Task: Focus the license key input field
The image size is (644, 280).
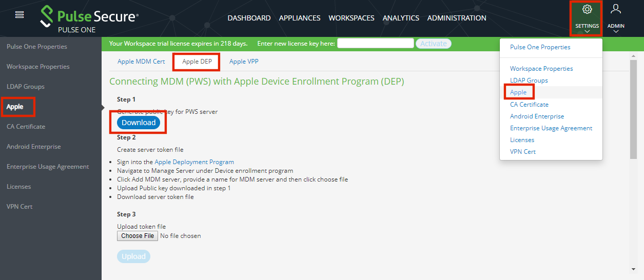Action: (x=376, y=43)
